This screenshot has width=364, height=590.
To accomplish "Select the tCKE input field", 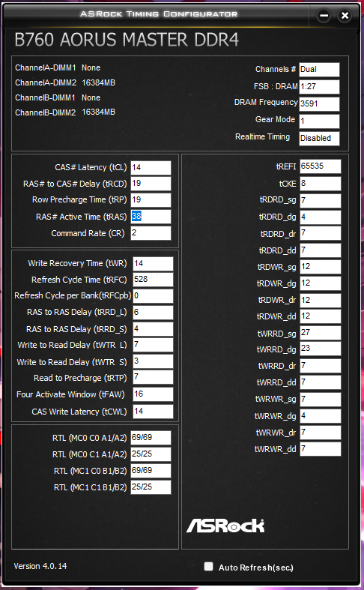I will [321, 184].
